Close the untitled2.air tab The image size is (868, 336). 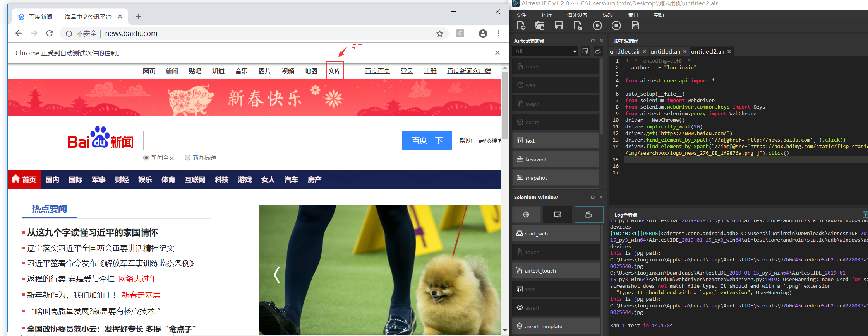click(729, 51)
